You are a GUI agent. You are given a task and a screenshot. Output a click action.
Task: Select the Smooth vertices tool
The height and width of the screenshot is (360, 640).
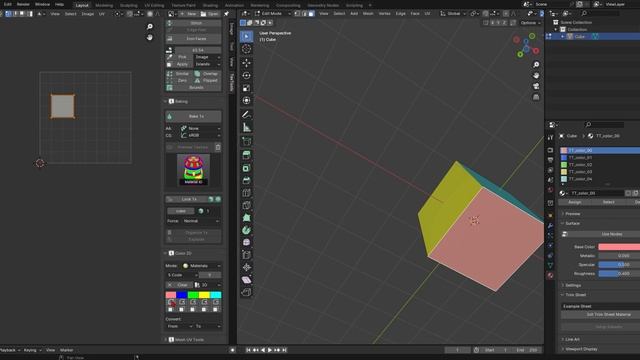(246, 242)
